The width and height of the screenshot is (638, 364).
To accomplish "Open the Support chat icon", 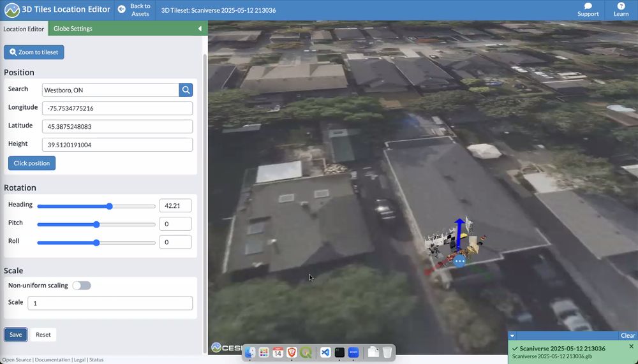I will (588, 10).
